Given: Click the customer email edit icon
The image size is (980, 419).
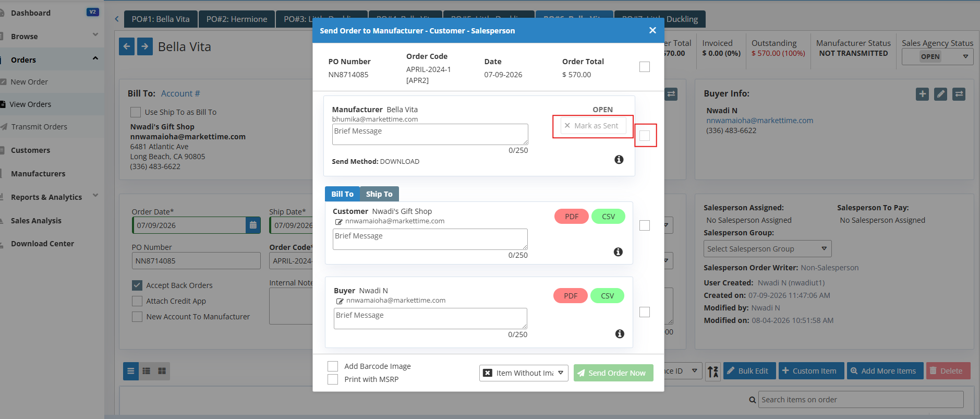Looking at the screenshot, I should click(338, 222).
